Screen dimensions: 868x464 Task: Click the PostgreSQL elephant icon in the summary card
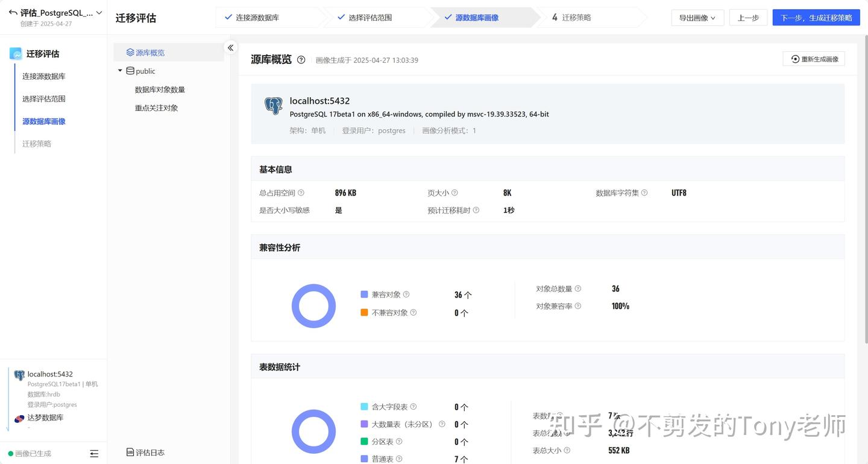[x=273, y=106]
